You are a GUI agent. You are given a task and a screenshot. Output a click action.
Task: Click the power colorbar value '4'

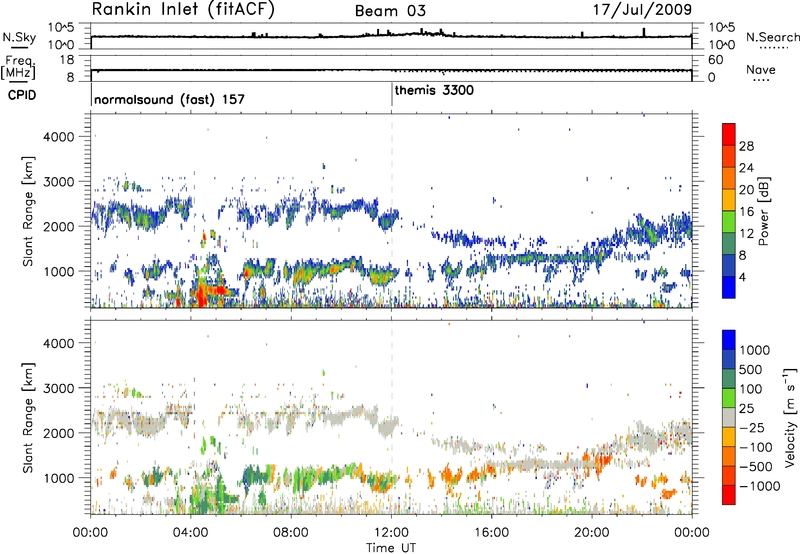click(743, 277)
